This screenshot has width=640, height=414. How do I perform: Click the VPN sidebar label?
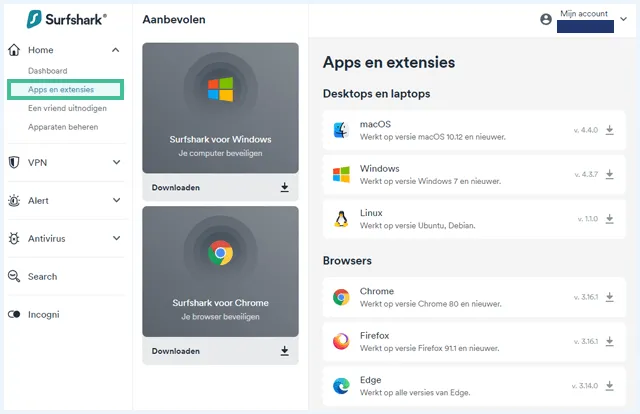pos(38,162)
